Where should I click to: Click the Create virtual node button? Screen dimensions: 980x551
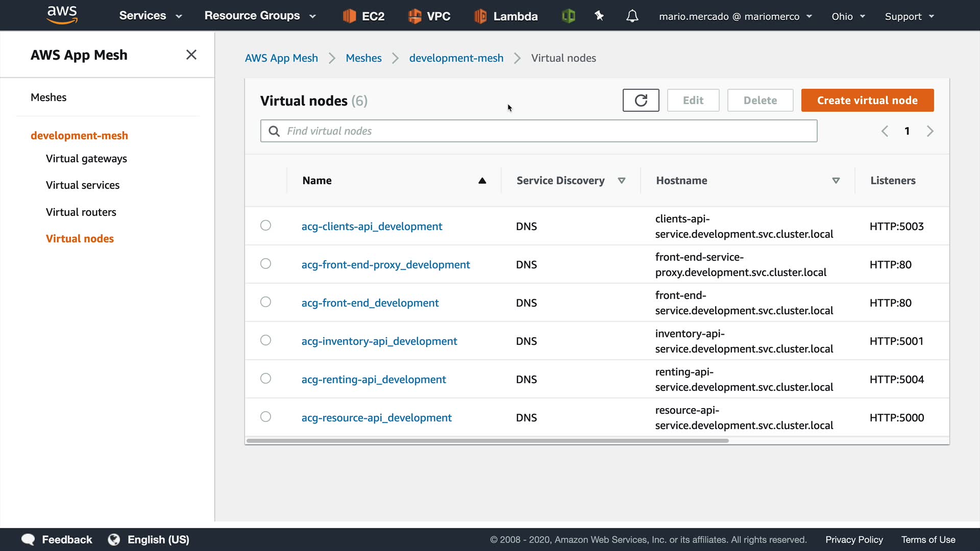click(x=867, y=101)
